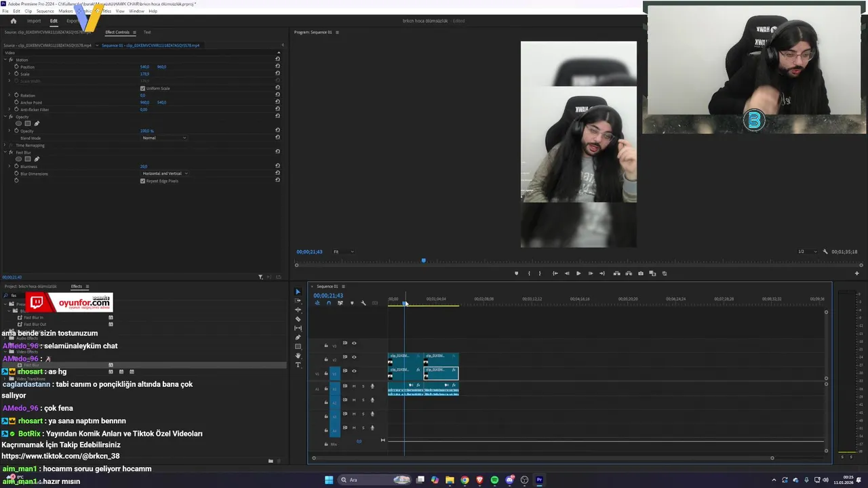Switch to the Text panel tab
The image size is (868, 488).
tap(147, 32)
